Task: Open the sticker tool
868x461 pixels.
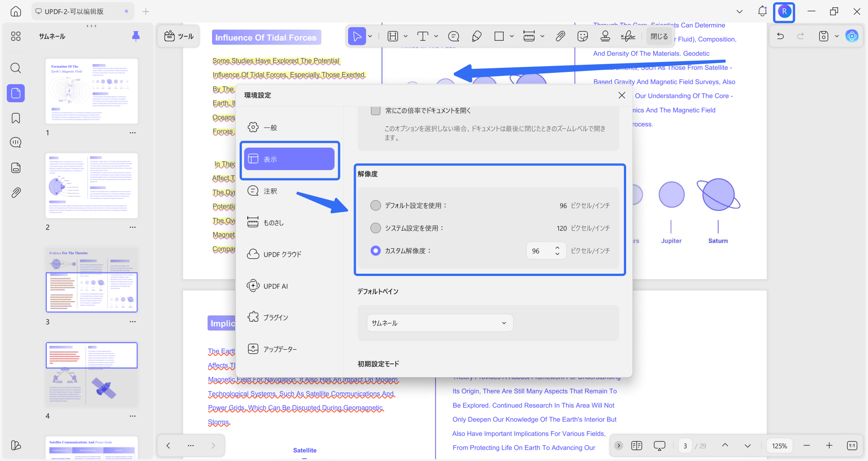Action: tap(583, 36)
